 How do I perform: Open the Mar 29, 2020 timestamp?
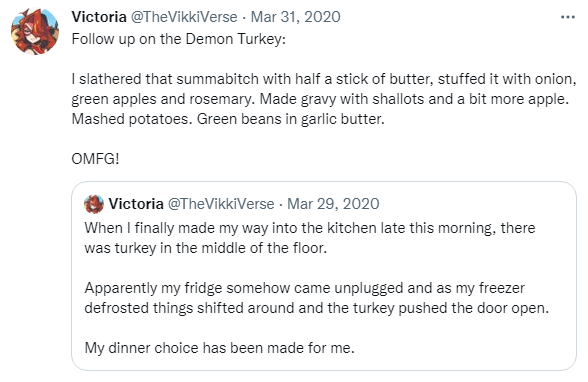[x=333, y=204]
